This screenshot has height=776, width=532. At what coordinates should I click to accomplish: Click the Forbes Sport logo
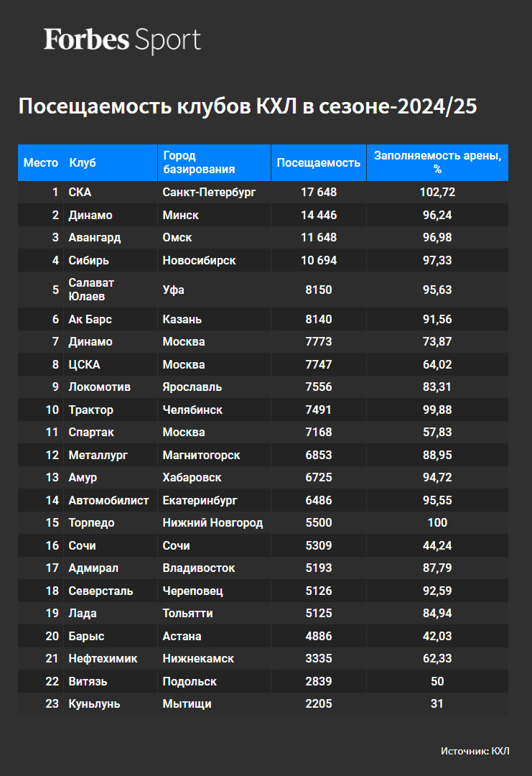point(122,40)
